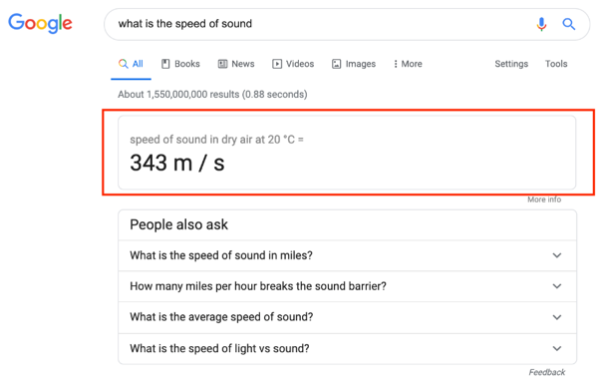600x384 pixels.
Task: Open the three-dot More menu
Action: click(x=408, y=64)
